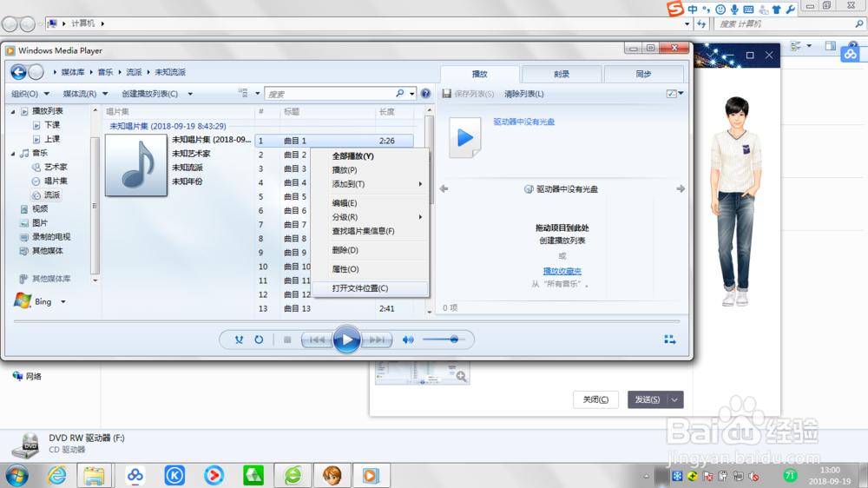The image size is (868, 488).
Task: Open the media player help icon
Action: (425, 94)
